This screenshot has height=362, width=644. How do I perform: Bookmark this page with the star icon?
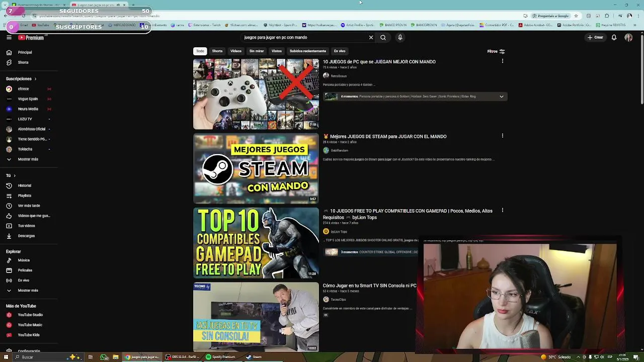[x=576, y=16]
